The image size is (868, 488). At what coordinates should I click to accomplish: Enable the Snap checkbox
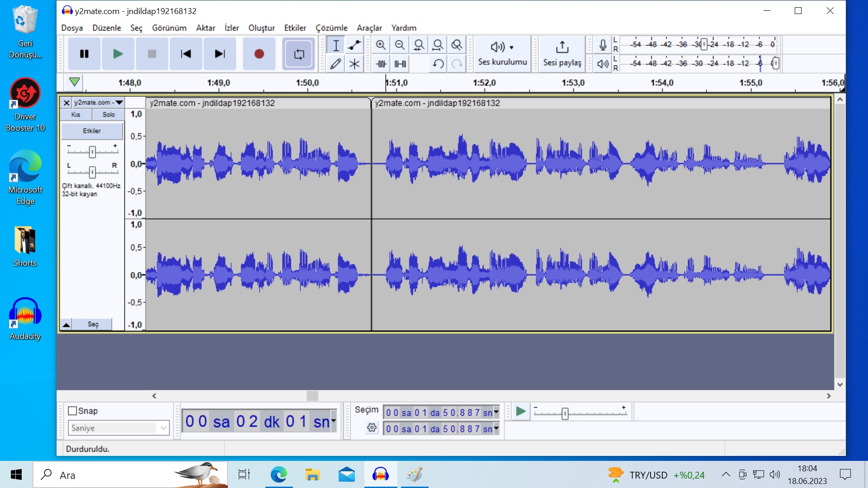[72, 411]
